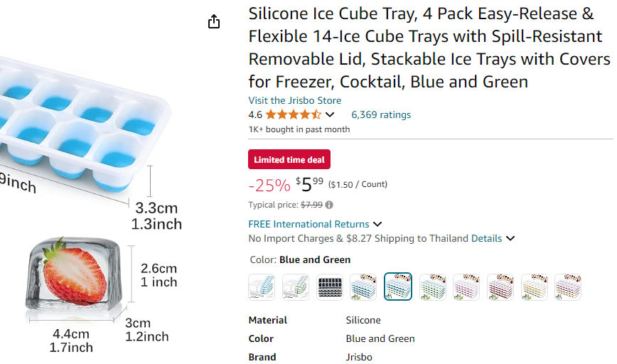Screen dimensions: 617x364
Task: Select the second color swatch in the row
Action: [x=296, y=287]
